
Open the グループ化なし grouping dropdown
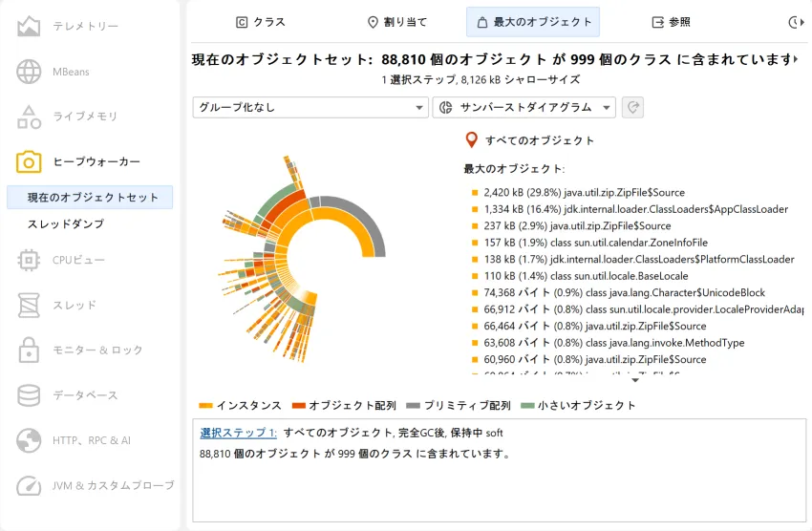pos(310,107)
